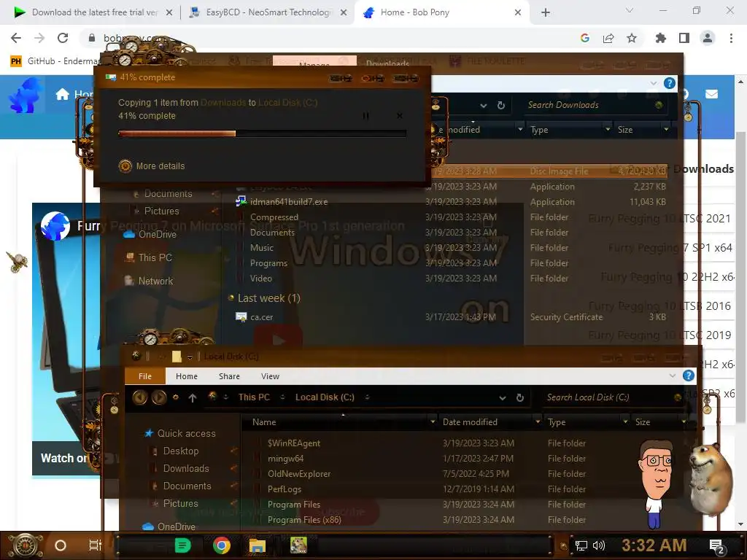
Task: Open Chrome side panel icon
Action: [684, 38]
